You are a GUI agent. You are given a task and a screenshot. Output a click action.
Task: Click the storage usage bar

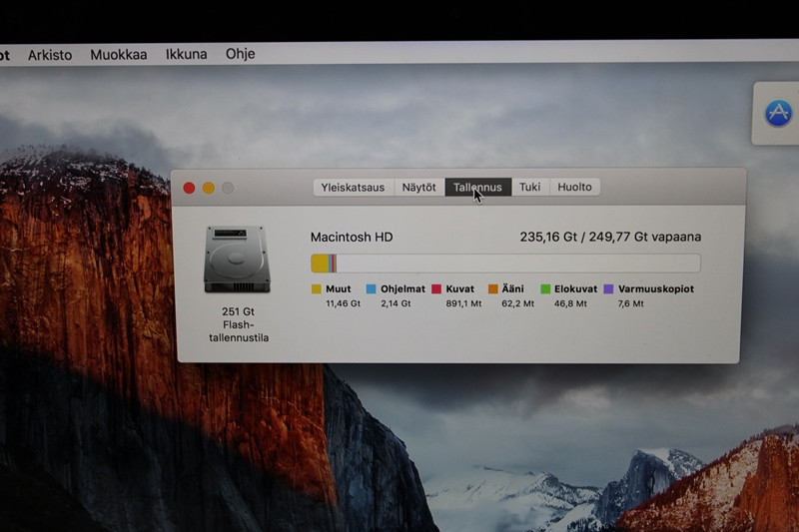point(505,264)
